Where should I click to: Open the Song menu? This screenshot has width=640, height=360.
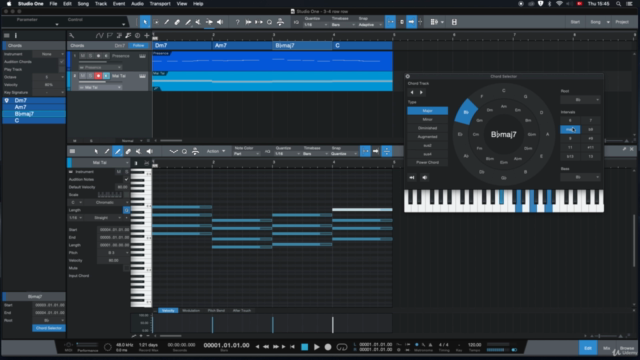pos(83,4)
